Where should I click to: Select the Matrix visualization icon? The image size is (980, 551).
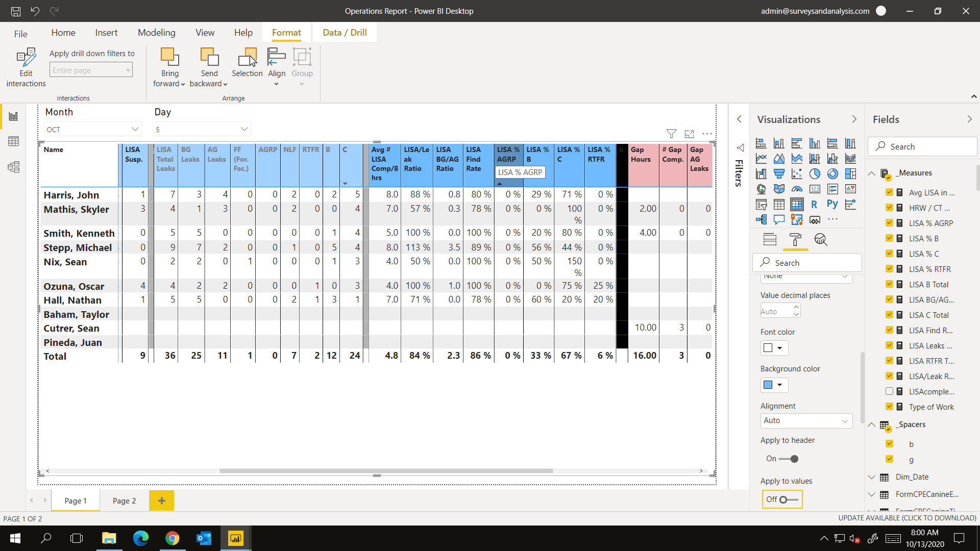click(x=797, y=204)
